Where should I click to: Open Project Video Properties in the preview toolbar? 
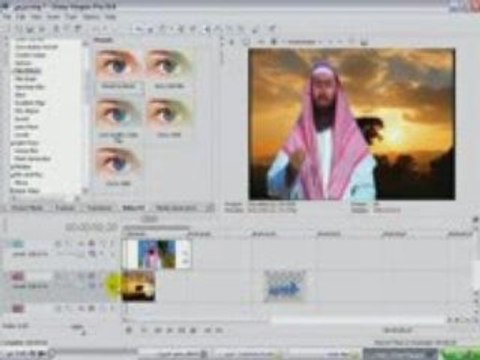tap(232, 42)
